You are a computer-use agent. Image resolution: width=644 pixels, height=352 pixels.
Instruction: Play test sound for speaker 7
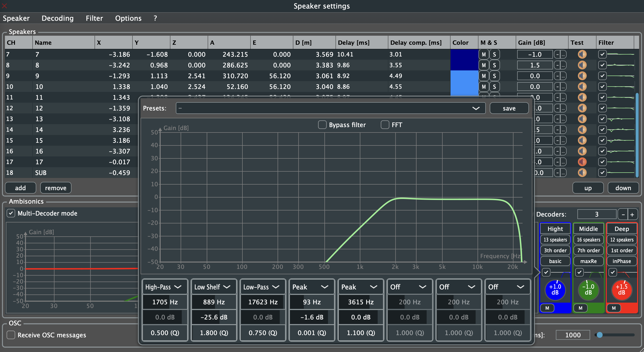pyautogui.click(x=582, y=54)
